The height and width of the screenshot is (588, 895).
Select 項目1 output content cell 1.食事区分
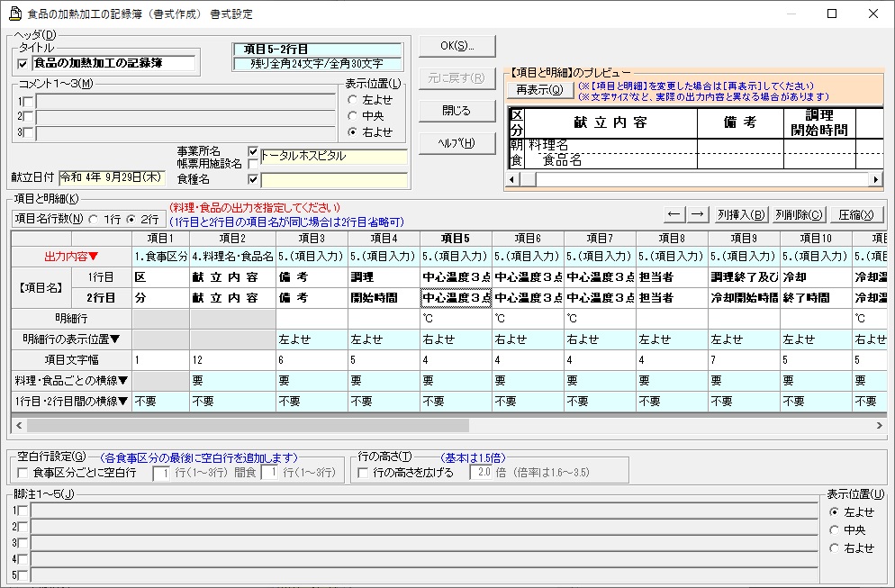(161, 257)
